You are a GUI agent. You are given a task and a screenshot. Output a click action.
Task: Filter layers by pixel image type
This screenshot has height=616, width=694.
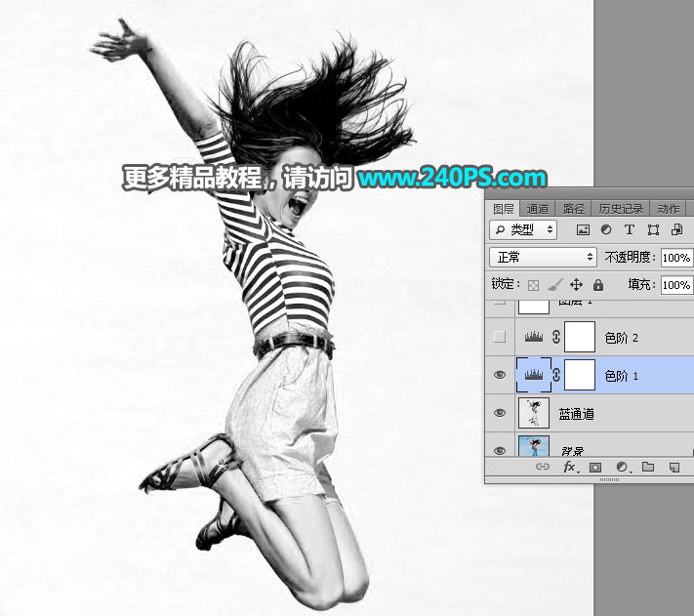584,230
